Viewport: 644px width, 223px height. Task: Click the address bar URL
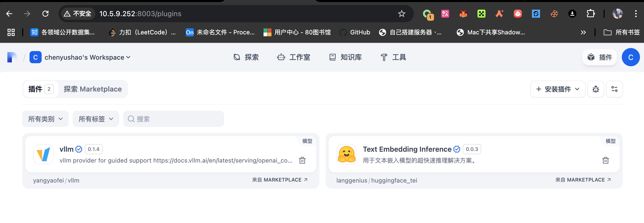coord(140,14)
